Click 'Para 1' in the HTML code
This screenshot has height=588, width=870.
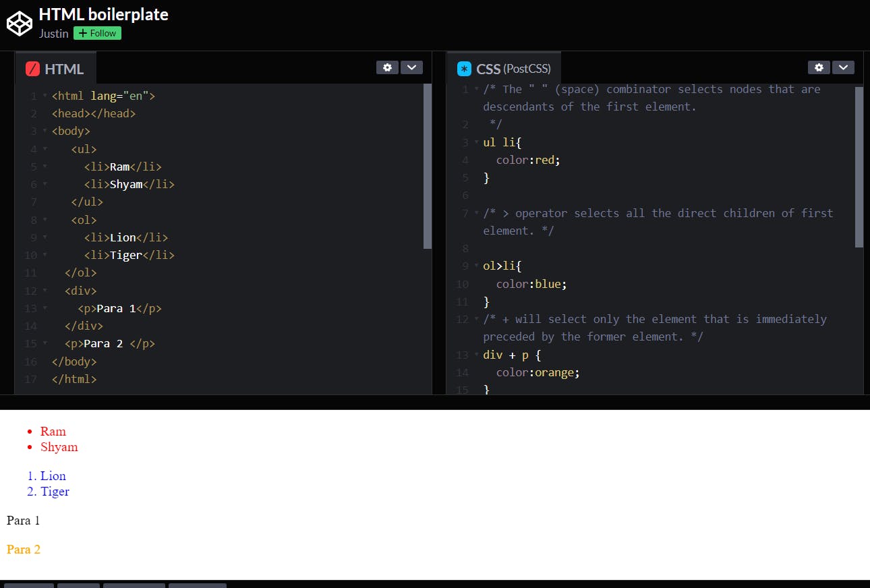tap(116, 308)
